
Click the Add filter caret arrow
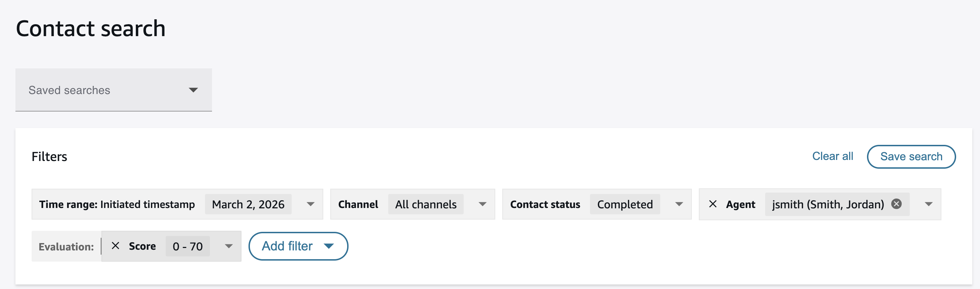(329, 246)
